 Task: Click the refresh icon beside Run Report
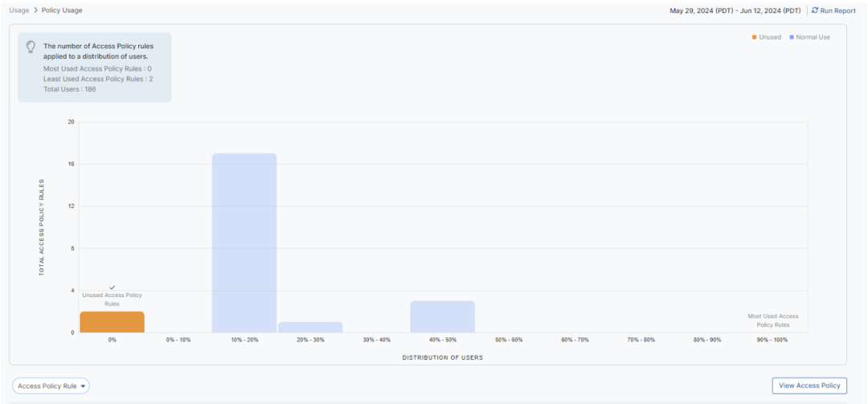pos(815,10)
